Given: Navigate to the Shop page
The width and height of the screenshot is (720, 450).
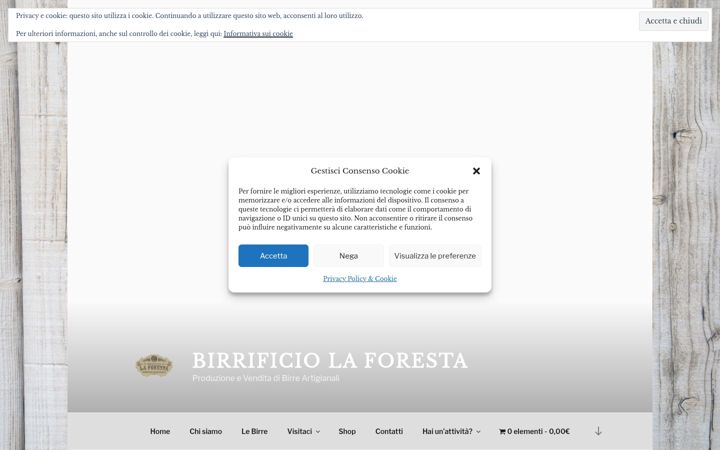Looking at the screenshot, I should tap(347, 431).
